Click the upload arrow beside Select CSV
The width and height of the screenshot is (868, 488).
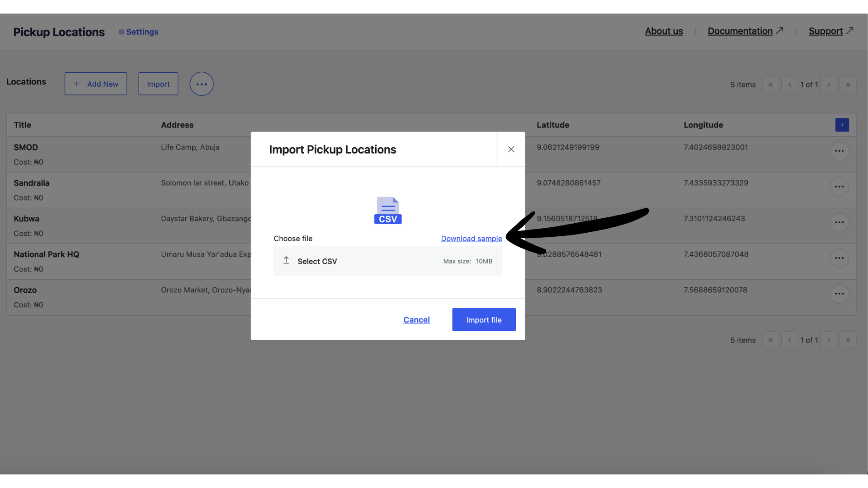coord(286,261)
